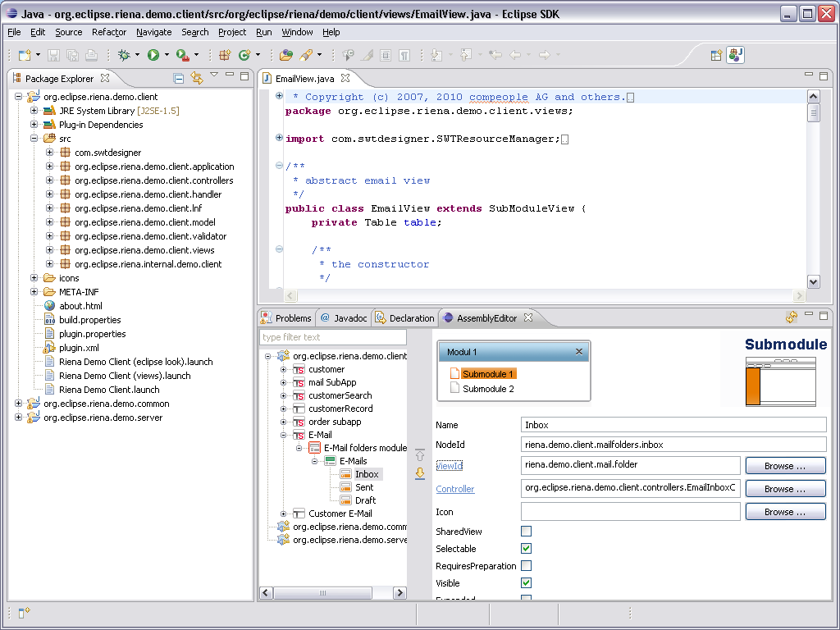Follow the Controller link
The image size is (840, 630).
coord(454,489)
